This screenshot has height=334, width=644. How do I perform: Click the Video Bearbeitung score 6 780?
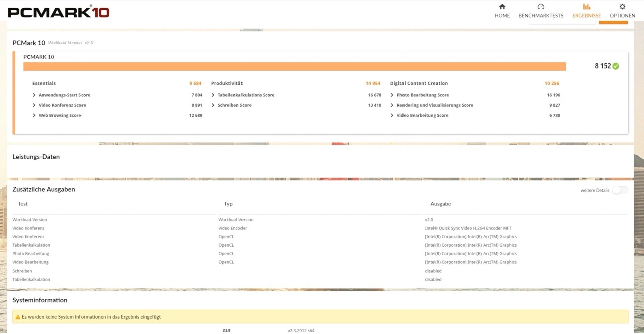click(x=555, y=115)
